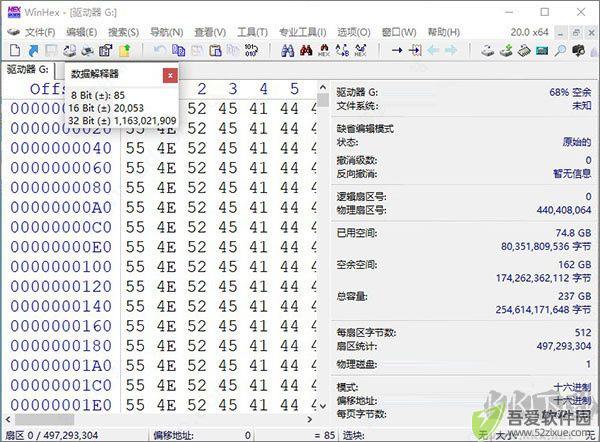This screenshot has width=600, height=442.
Task: Click the Properties icon in the toolbar
Action: click(x=105, y=50)
